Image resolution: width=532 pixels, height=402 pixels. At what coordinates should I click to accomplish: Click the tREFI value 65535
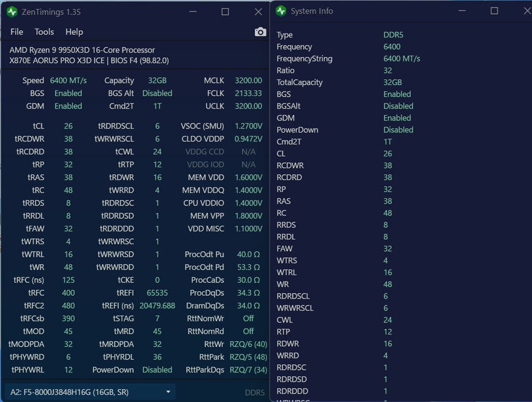[157, 293]
